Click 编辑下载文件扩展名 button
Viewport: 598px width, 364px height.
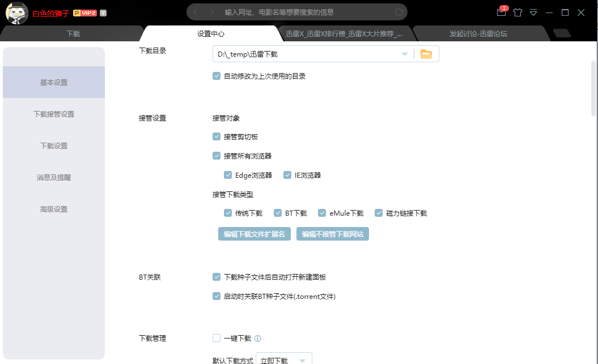pyautogui.click(x=254, y=233)
